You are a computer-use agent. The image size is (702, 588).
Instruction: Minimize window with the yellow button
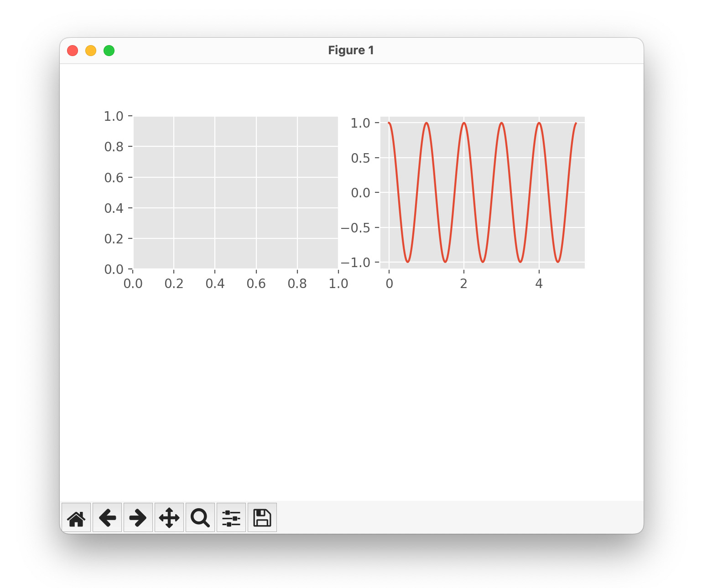coord(91,51)
